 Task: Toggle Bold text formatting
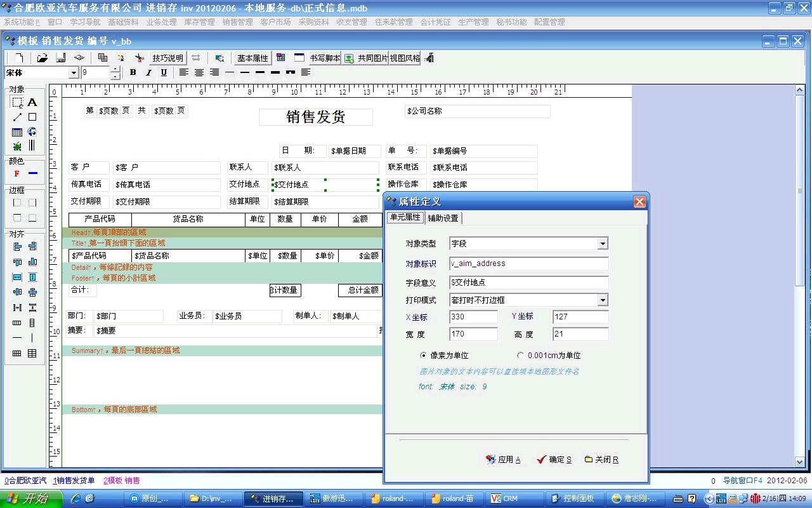click(x=133, y=72)
